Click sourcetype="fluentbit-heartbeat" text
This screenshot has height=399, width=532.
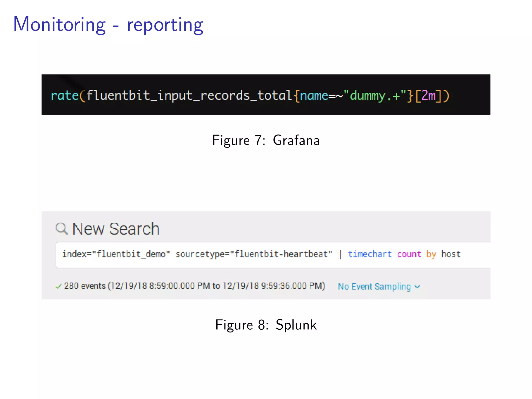[254, 254]
